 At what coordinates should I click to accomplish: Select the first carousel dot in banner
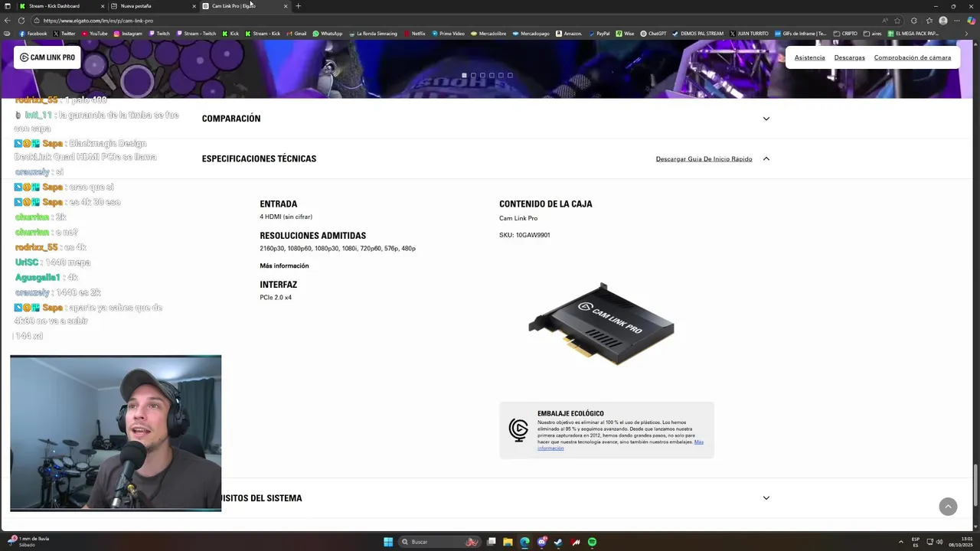click(464, 75)
